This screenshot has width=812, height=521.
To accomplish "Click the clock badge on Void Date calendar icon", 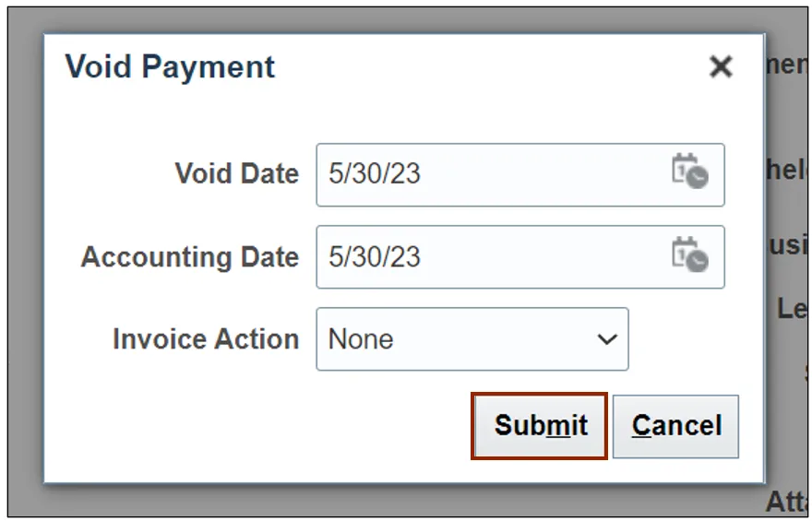I will [x=698, y=179].
